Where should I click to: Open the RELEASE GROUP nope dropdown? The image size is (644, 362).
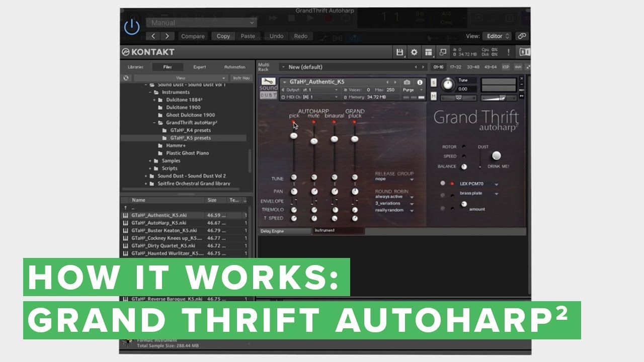click(394, 179)
